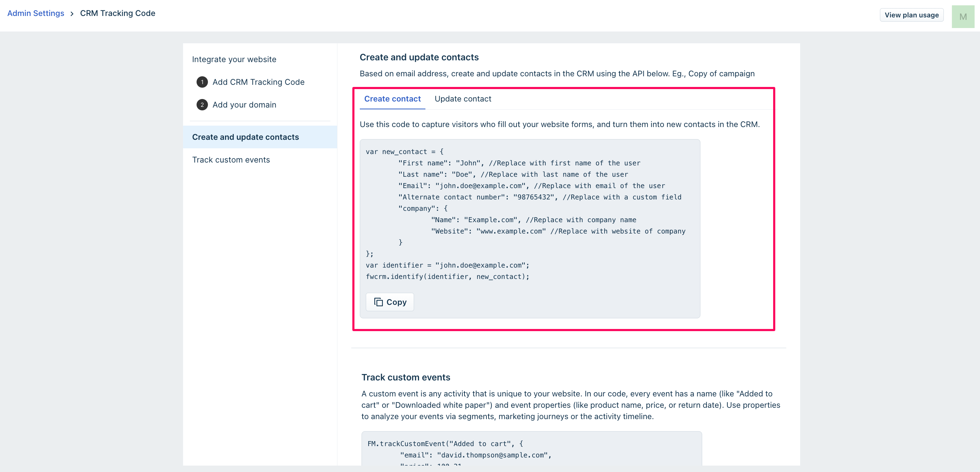Click Integrate your website heading
Viewport: 980px width, 472px height.
pyautogui.click(x=234, y=59)
